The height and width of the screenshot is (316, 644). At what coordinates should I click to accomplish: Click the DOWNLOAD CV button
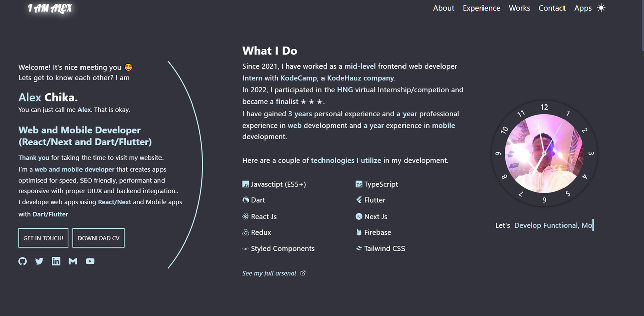pos(99,238)
